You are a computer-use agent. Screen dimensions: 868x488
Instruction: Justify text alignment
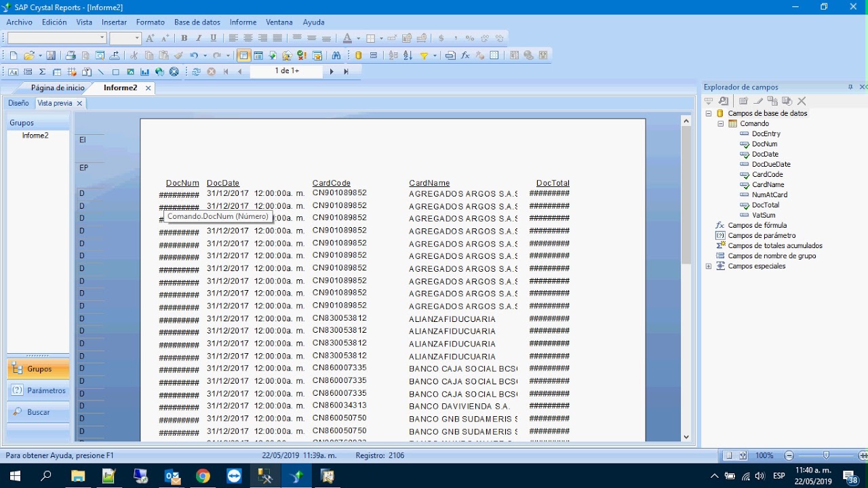point(277,39)
